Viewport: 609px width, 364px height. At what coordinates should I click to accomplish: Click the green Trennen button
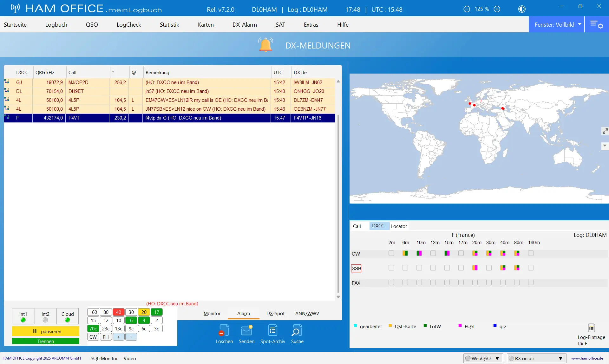click(x=46, y=341)
